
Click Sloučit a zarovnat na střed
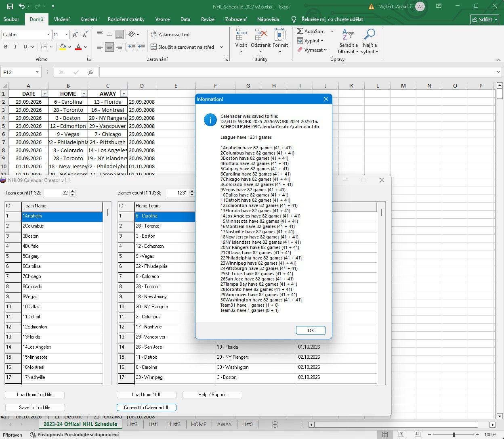tap(182, 47)
